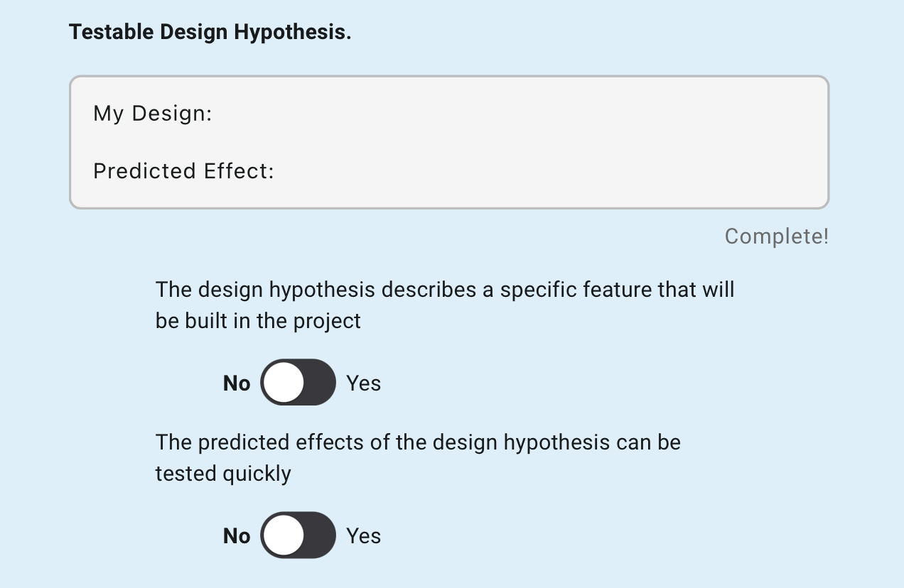The height and width of the screenshot is (588, 904).
Task: Click the 'Complete!' status text
Action: tap(776, 236)
